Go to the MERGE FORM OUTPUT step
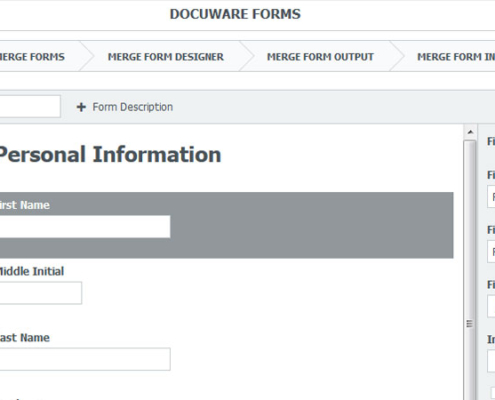 coord(320,57)
